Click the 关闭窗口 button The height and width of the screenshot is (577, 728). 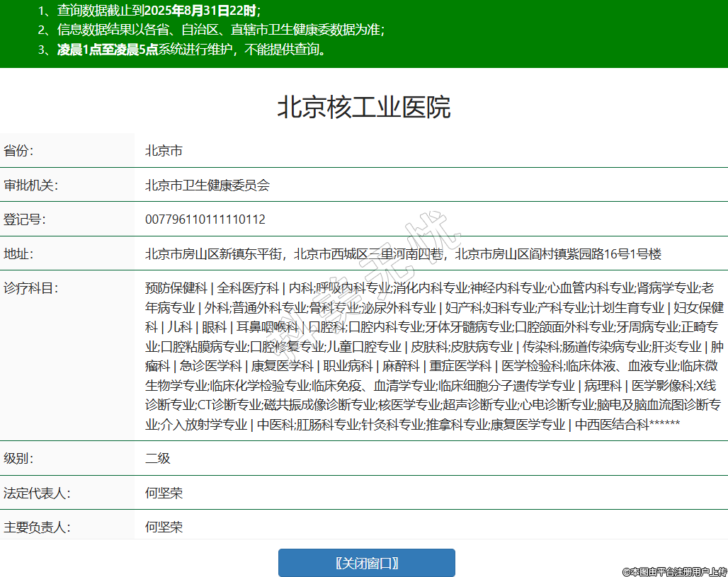tap(366, 563)
